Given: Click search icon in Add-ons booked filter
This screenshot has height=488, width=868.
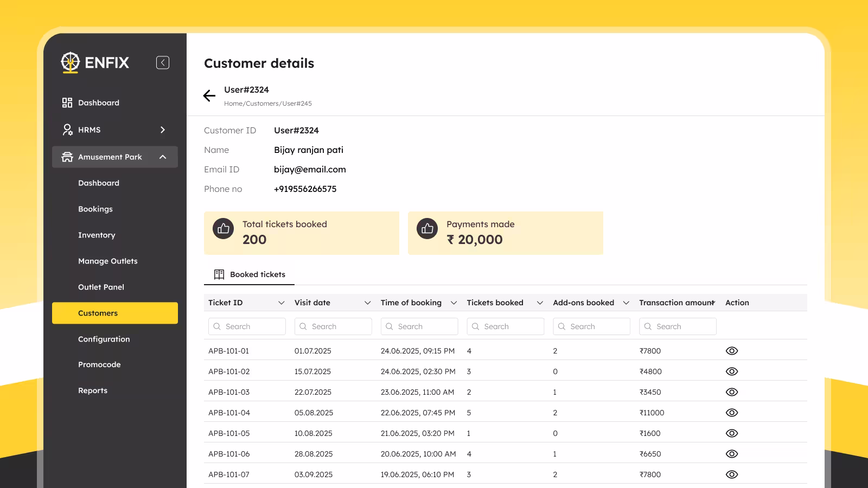Looking at the screenshot, I should (x=562, y=326).
